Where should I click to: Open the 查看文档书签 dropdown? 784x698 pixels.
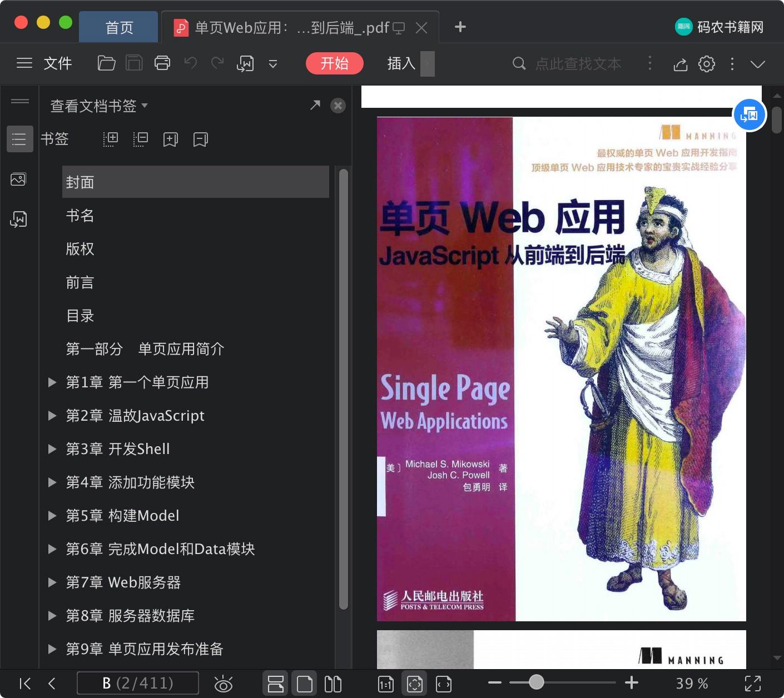[99, 106]
